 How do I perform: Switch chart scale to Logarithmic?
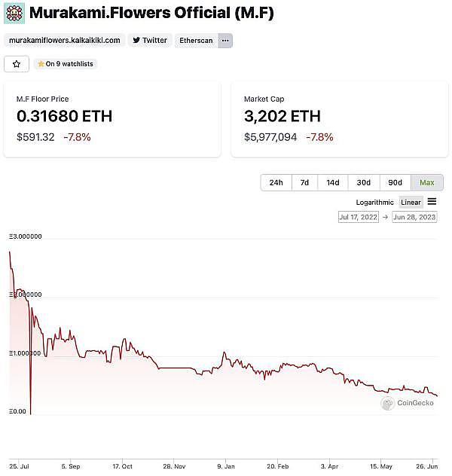(374, 203)
